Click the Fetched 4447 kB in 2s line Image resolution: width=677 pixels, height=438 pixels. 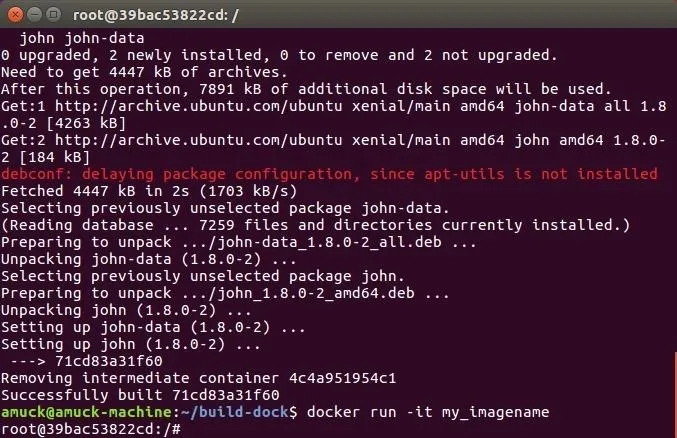149,191
